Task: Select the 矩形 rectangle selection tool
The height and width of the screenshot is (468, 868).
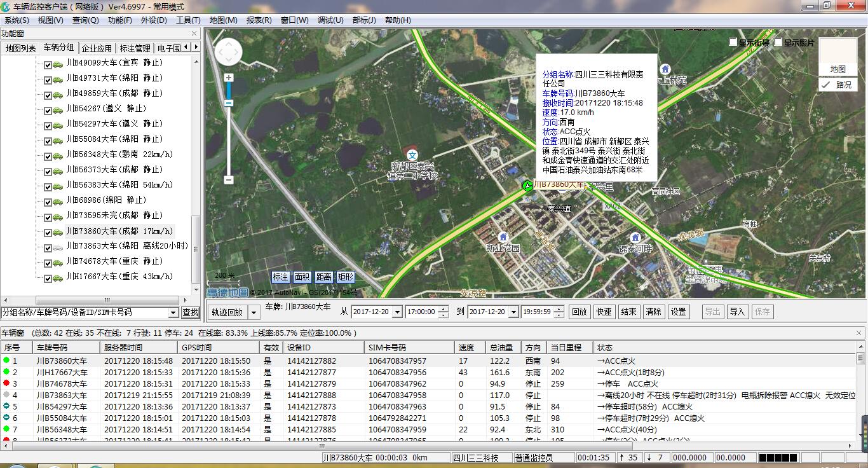Action: point(345,277)
